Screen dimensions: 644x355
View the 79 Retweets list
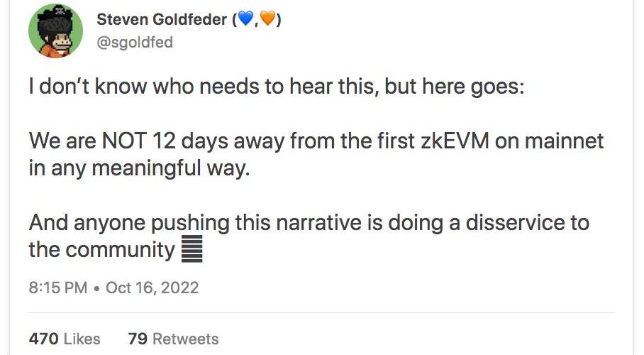173,339
